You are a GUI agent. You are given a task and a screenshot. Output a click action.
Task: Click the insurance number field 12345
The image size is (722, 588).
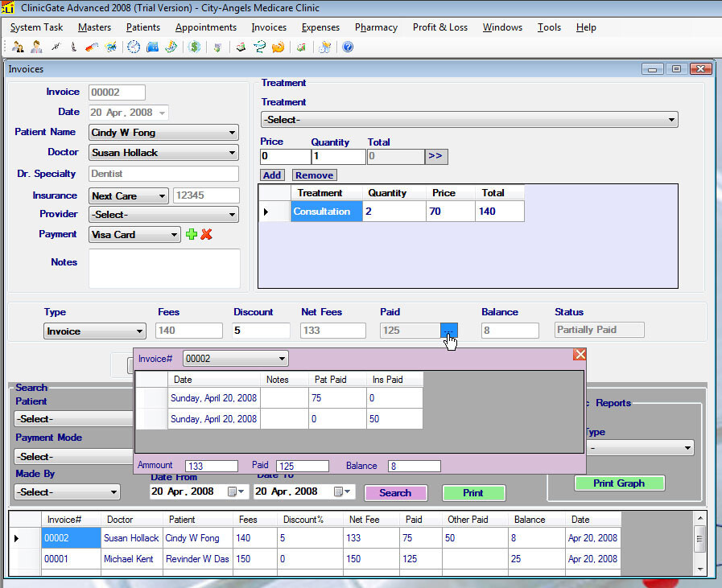click(x=206, y=195)
